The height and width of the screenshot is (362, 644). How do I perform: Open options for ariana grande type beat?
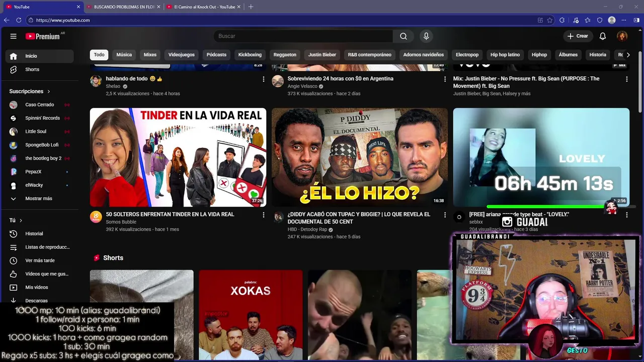[x=626, y=215]
